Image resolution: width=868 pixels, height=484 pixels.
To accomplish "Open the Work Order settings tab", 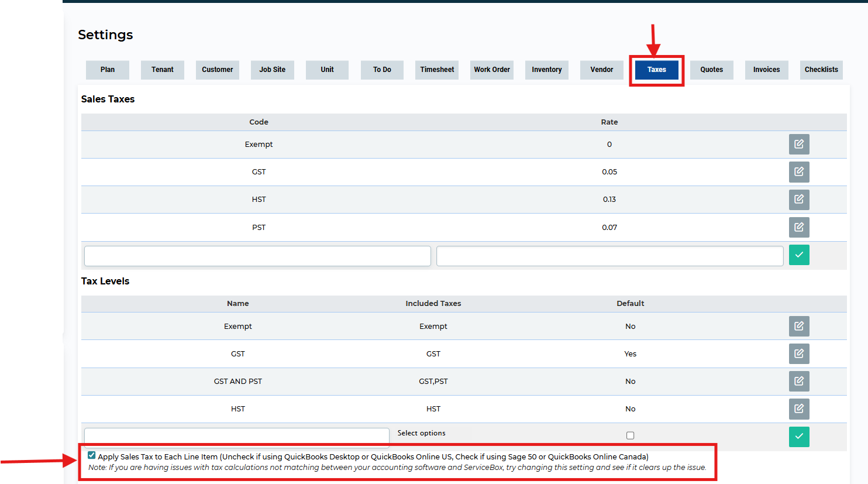I will (491, 70).
